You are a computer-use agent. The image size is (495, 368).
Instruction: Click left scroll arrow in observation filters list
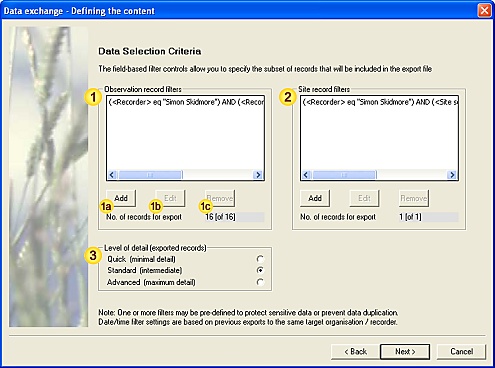point(112,175)
